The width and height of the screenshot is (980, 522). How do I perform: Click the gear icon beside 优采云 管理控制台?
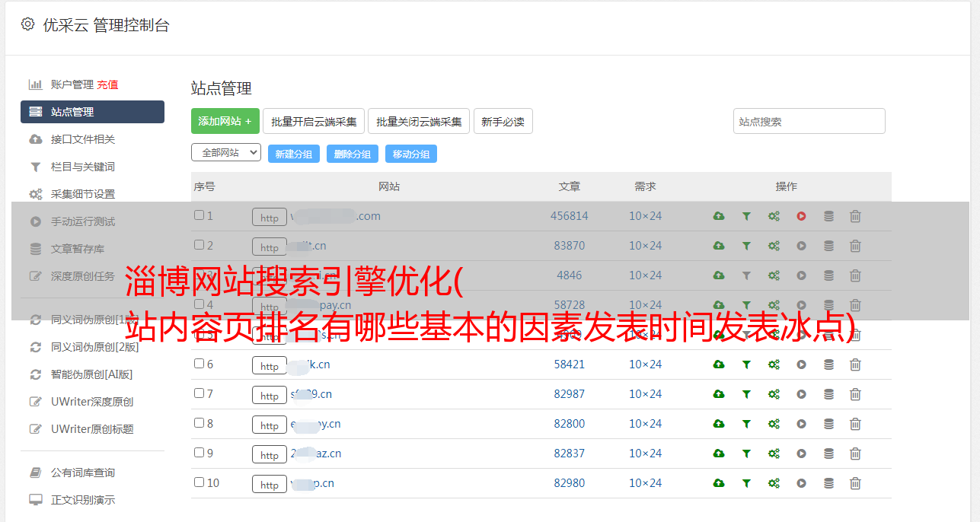[x=27, y=24]
